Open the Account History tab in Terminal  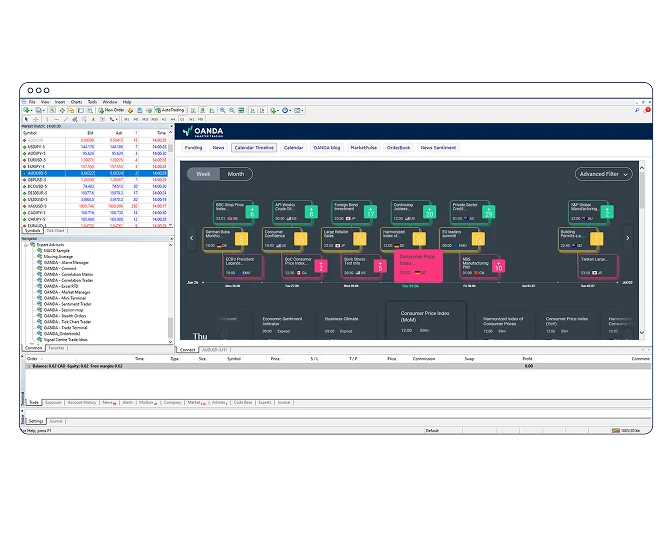(x=82, y=403)
